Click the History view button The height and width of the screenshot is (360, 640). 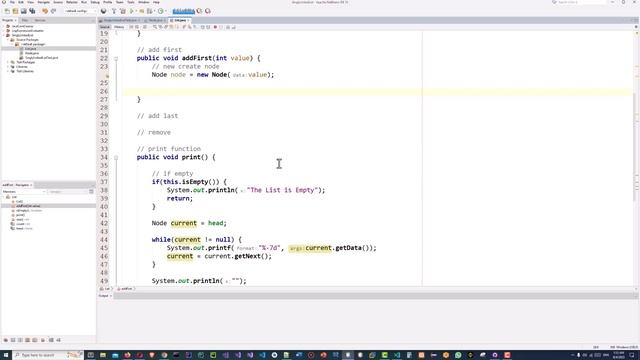pyautogui.click(x=119, y=27)
